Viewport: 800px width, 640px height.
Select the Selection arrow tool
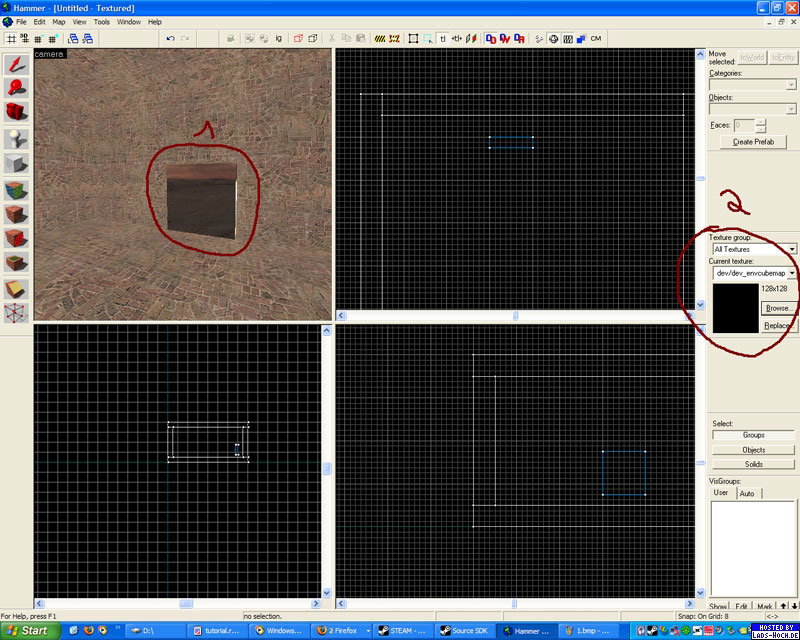[16, 64]
